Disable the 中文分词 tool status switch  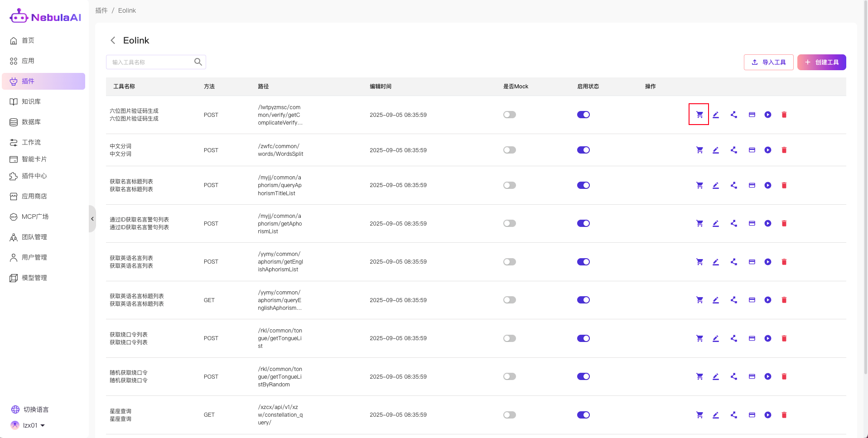(x=583, y=150)
